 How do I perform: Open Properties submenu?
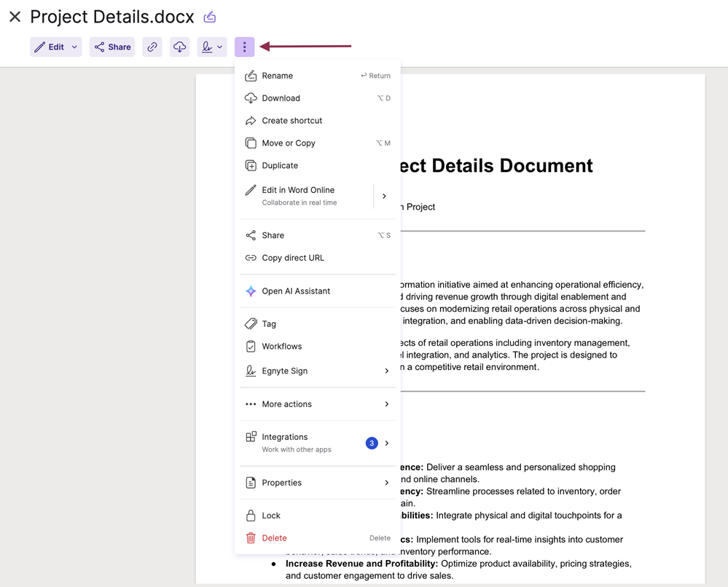pyautogui.click(x=318, y=483)
